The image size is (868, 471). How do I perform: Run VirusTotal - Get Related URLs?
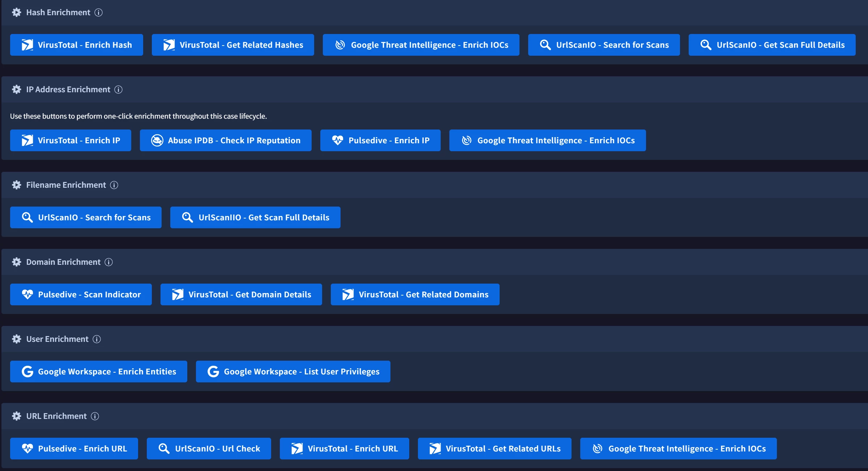[495, 449]
